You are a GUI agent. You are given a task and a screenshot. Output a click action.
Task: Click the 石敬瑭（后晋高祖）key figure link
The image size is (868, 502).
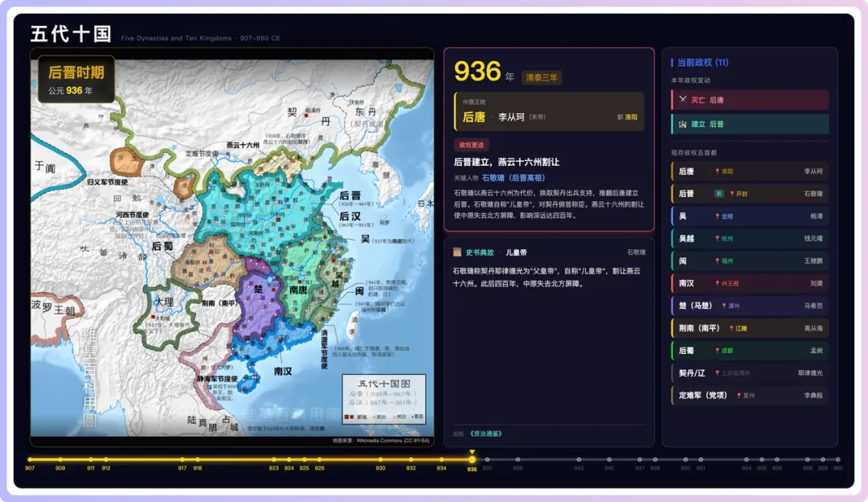pos(514,178)
